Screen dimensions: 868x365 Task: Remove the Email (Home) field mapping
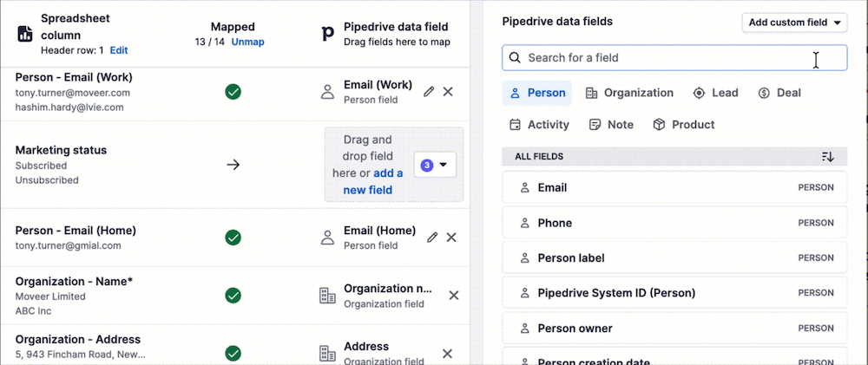[x=449, y=238]
